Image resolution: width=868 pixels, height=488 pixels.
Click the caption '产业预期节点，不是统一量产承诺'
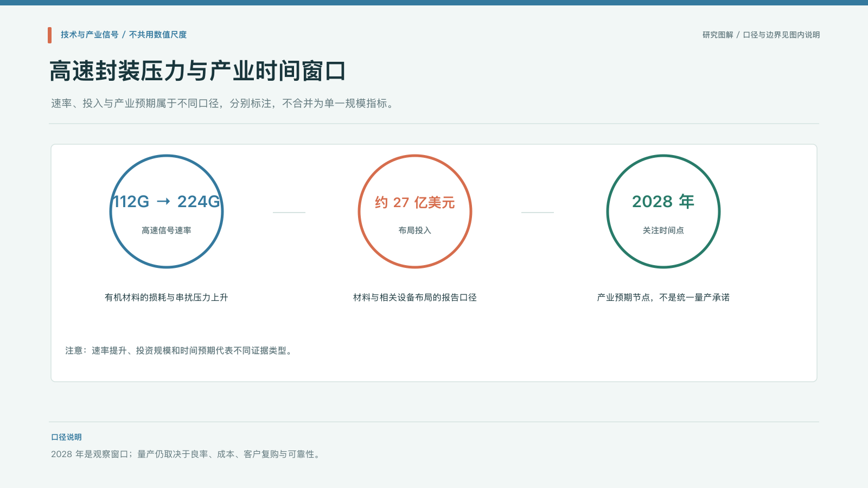tap(663, 297)
